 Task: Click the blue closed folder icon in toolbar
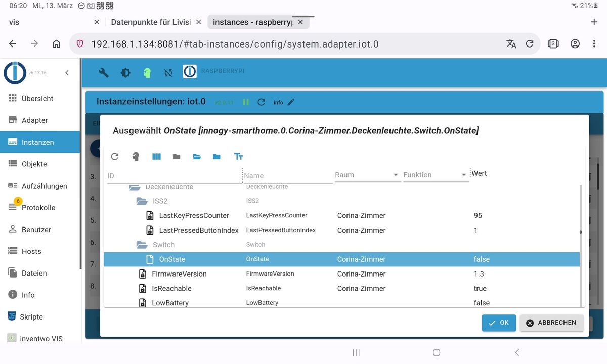pyautogui.click(x=216, y=157)
